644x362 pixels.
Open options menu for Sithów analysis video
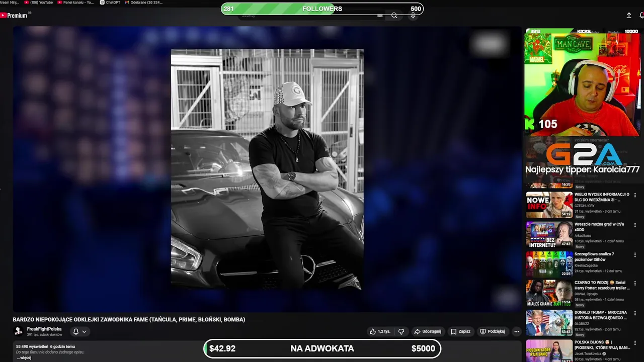(x=635, y=255)
